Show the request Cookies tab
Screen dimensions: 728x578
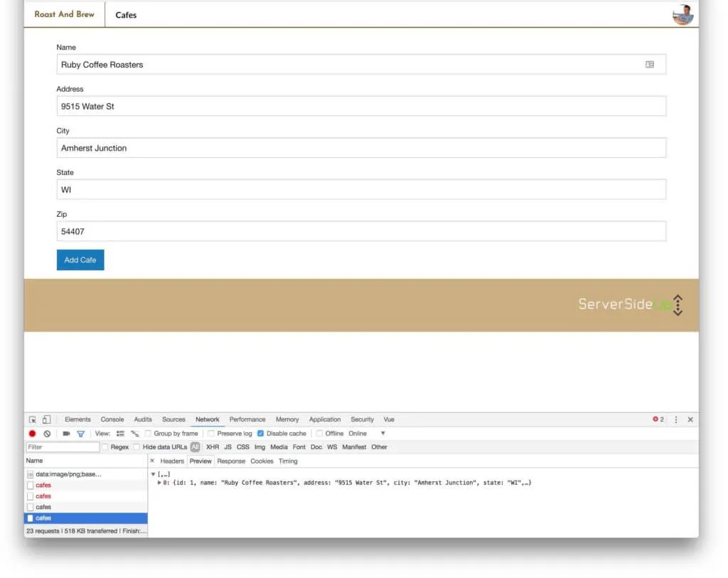[x=262, y=461]
